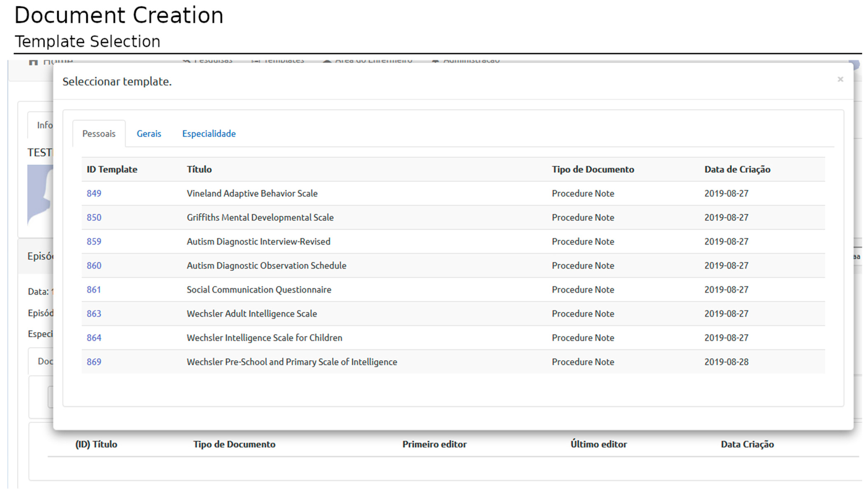
Task: Switch to the Gerais tab
Action: [x=149, y=134]
